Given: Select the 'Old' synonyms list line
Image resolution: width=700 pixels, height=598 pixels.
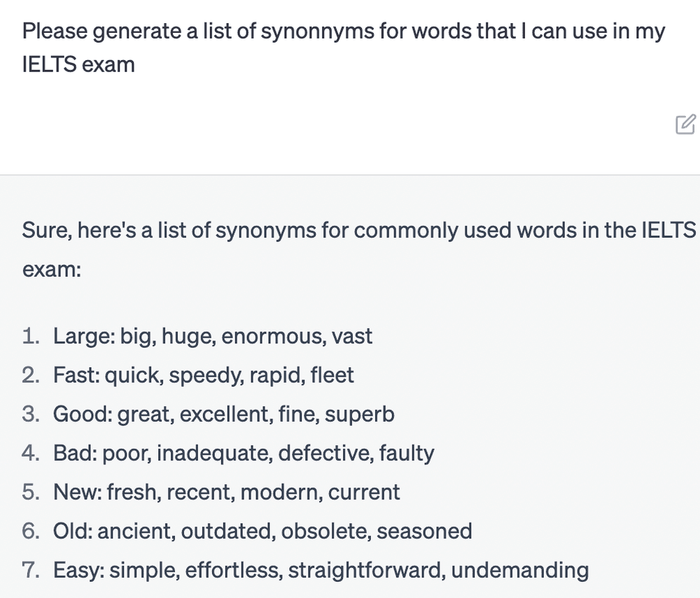Looking at the screenshot, I should 262,531.
